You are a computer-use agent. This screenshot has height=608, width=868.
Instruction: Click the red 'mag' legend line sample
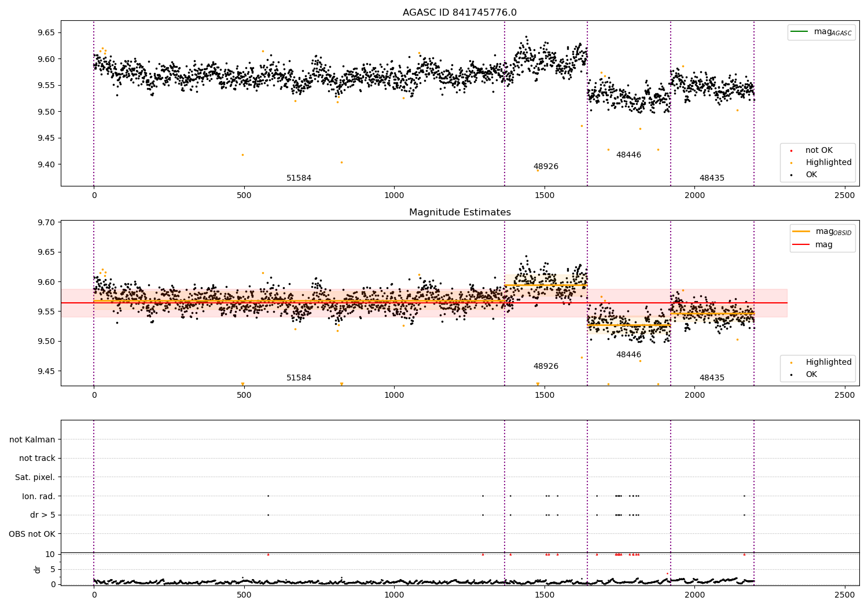click(801, 245)
